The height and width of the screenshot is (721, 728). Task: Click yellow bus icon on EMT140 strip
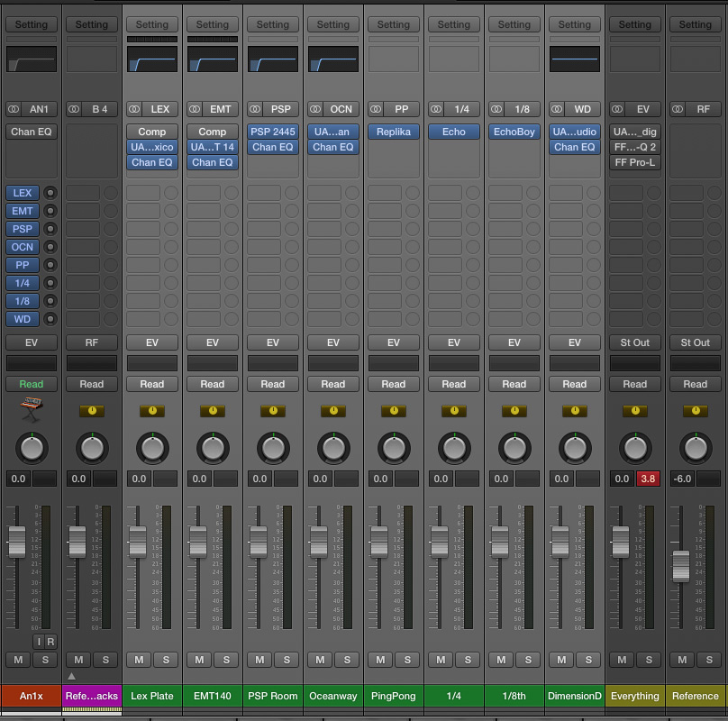click(x=213, y=411)
